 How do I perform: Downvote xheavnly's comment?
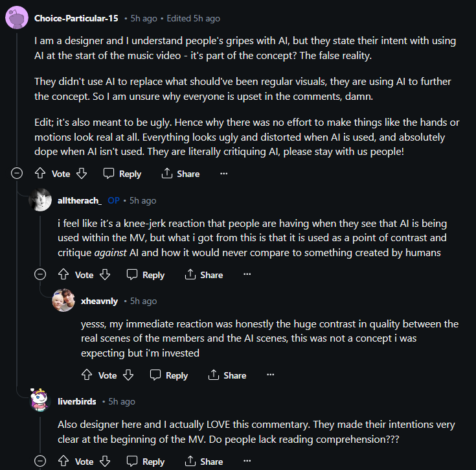(128, 375)
